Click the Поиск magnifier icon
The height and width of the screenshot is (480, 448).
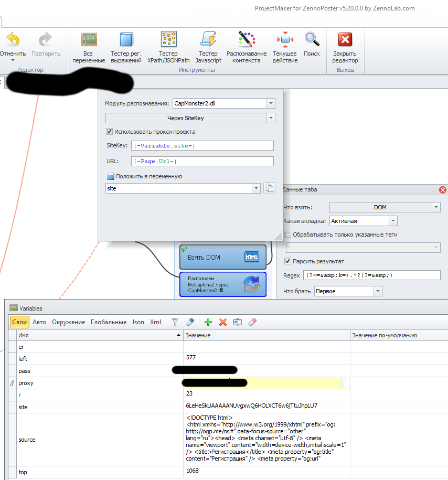[x=312, y=40]
